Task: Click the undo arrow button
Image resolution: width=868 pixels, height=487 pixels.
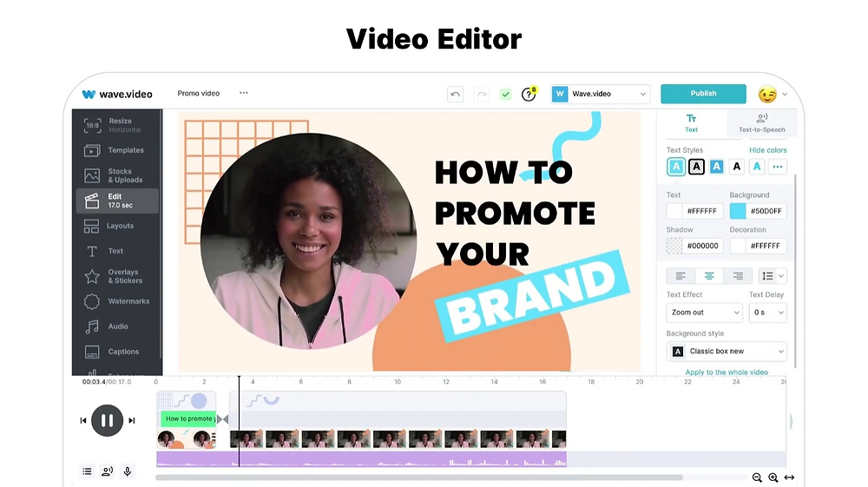Action: coord(455,94)
